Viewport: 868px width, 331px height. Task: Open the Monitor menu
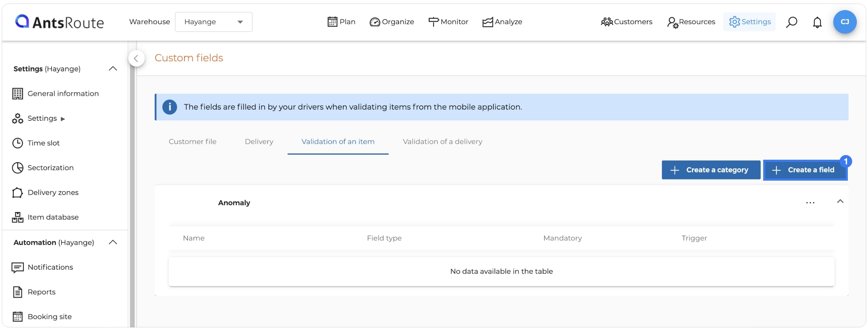pos(448,22)
